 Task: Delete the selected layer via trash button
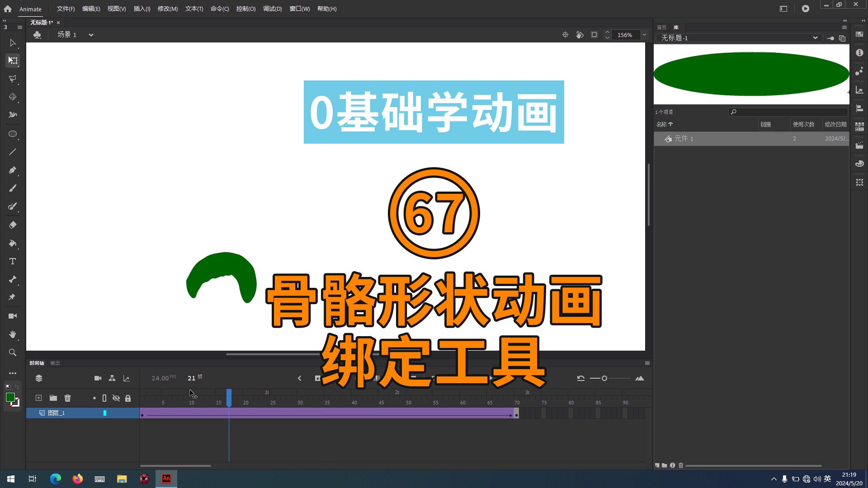pyautogui.click(x=67, y=398)
